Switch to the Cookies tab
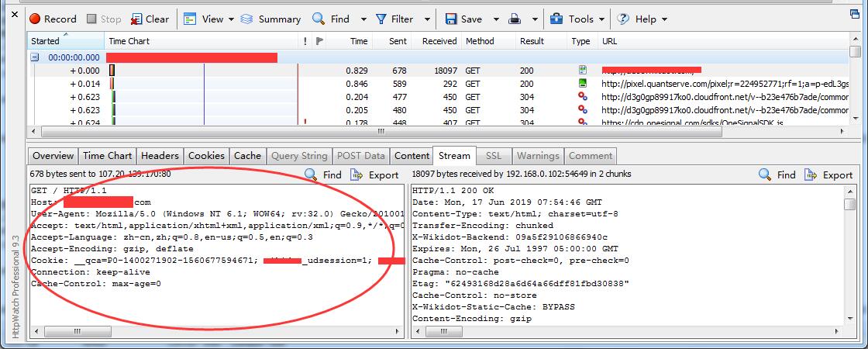 [x=206, y=156]
